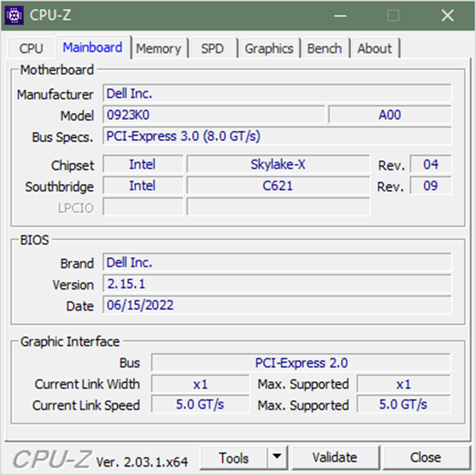This screenshot has height=475, width=476.
Task: Click the Tools button
Action: pos(234,458)
